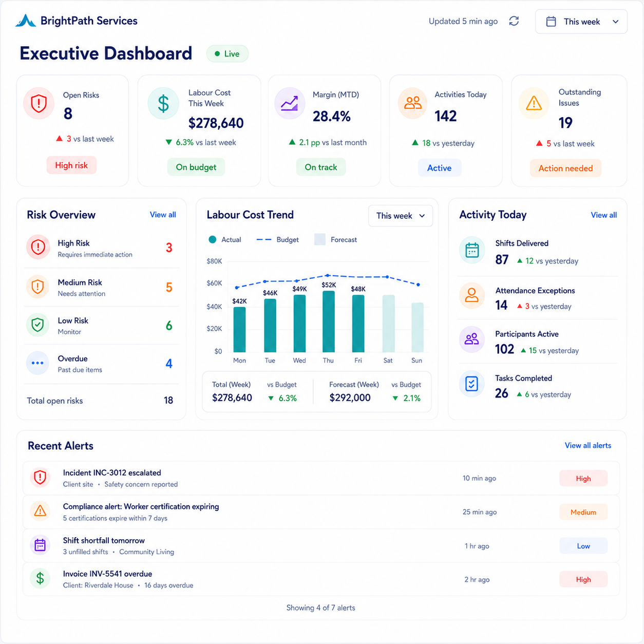Click the Shifts Delivered calendar icon
Viewport: 644px width, 644px height.
coord(472,250)
